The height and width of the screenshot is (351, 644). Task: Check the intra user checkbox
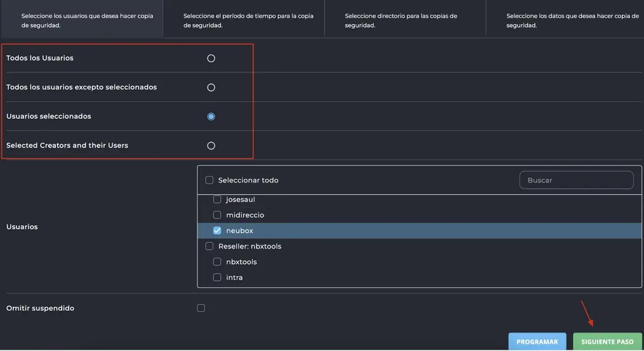pos(217,277)
